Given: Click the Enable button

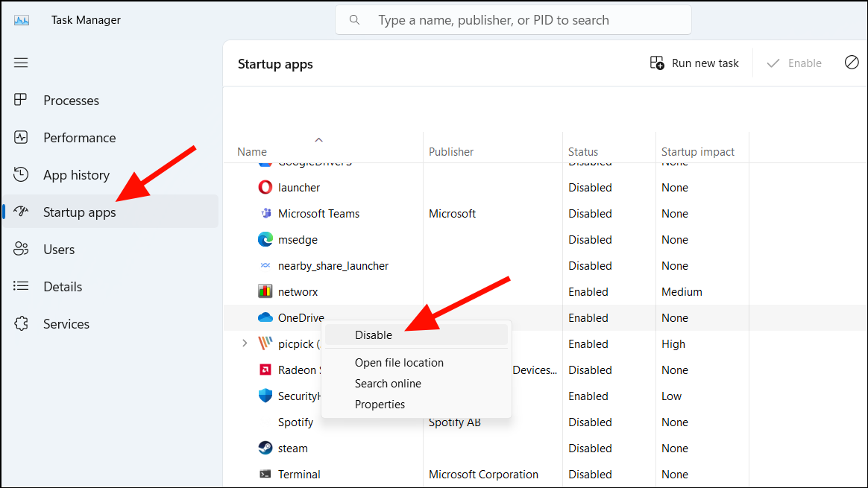Looking at the screenshot, I should coord(794,63).
